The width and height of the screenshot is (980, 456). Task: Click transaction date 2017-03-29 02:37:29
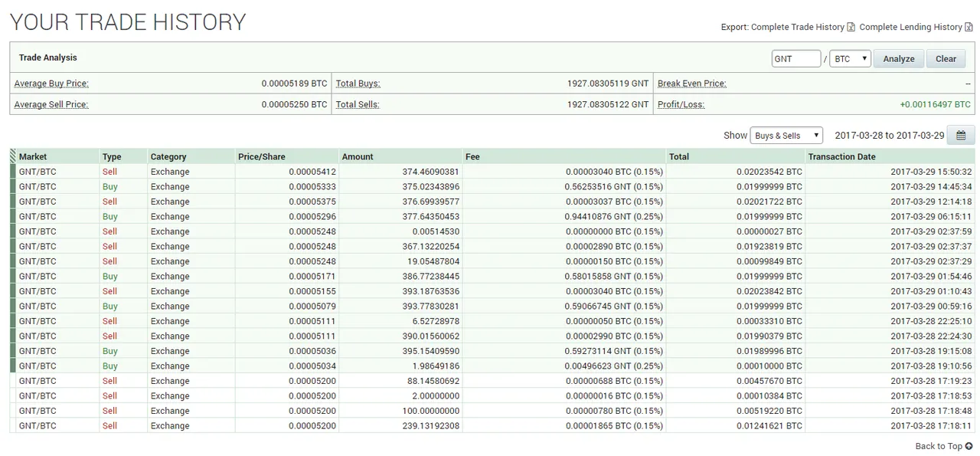tap(931, 261)
